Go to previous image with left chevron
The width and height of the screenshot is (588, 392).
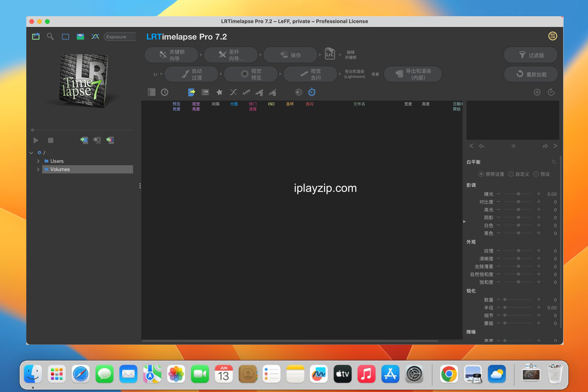[472, 146]
